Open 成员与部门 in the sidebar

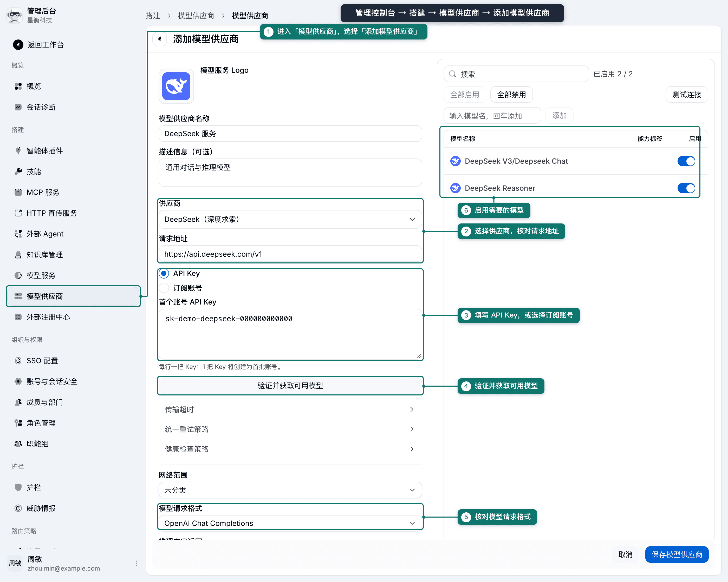pyautogui.click(x=73, y=402)
